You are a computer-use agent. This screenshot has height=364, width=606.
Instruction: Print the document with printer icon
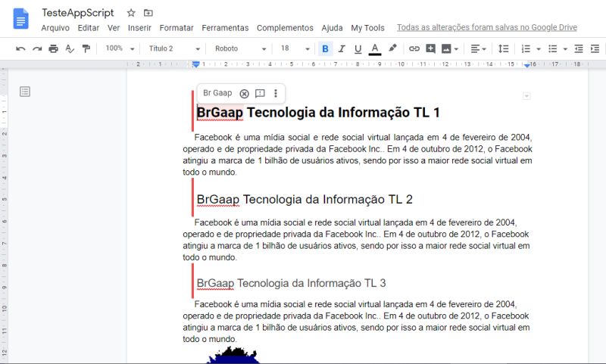53,48
